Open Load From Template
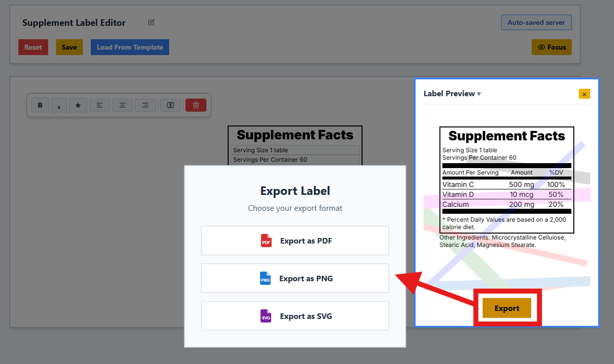 coord(129,47)
